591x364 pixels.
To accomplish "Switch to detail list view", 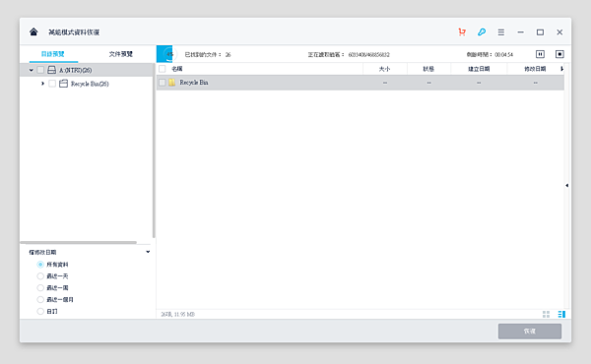I will (561, 314).
